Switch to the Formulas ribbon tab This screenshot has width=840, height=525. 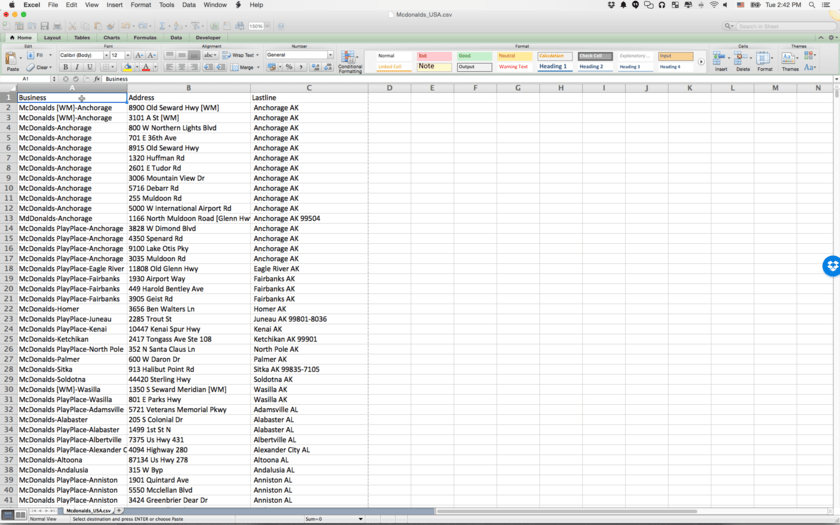(x=145, y=38)
